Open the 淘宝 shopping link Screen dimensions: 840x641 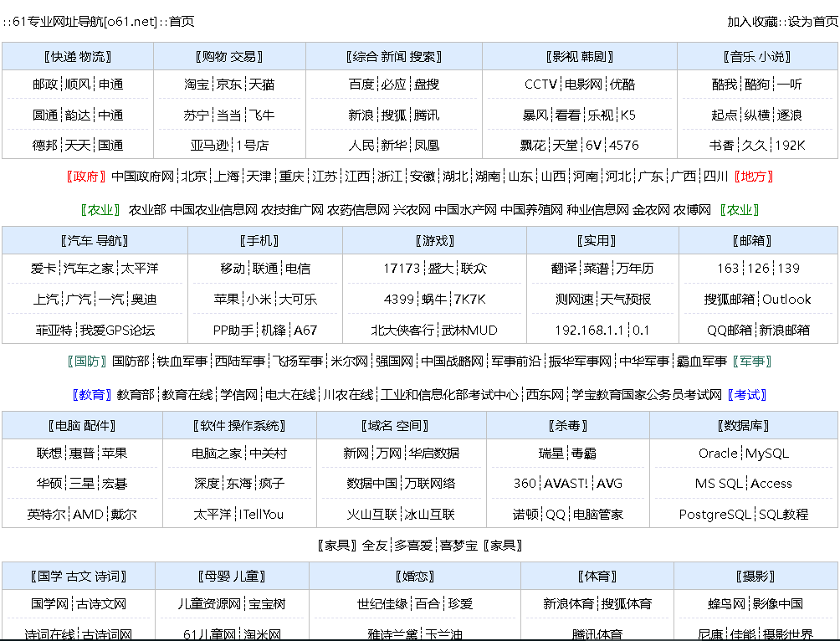(197, 85)
